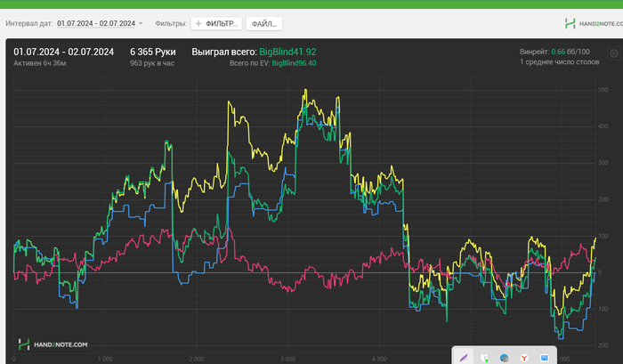Click the 6 365 Руки hands count
Viewport: 623px width, 364px height.
[152, 52]
